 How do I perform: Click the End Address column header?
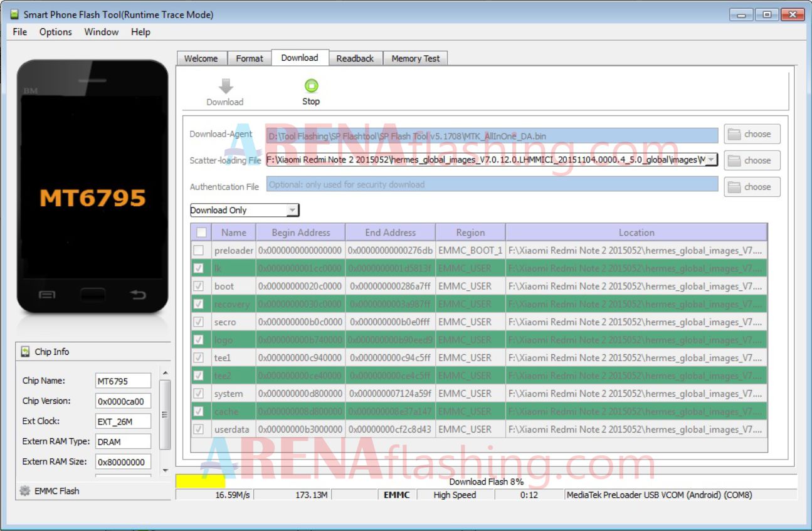(391, 233)
